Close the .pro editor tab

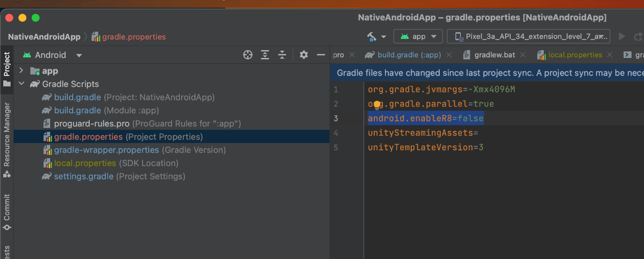click(x=352, y=55)
